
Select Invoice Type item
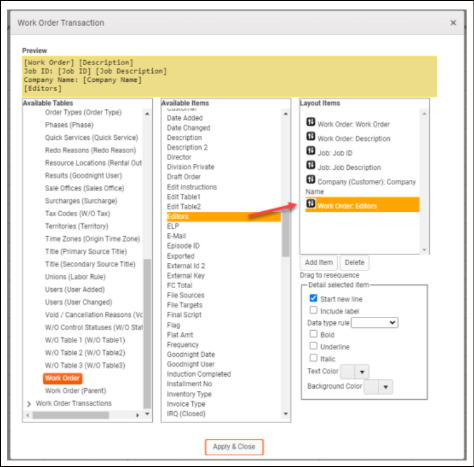click(x=186, y=404)
